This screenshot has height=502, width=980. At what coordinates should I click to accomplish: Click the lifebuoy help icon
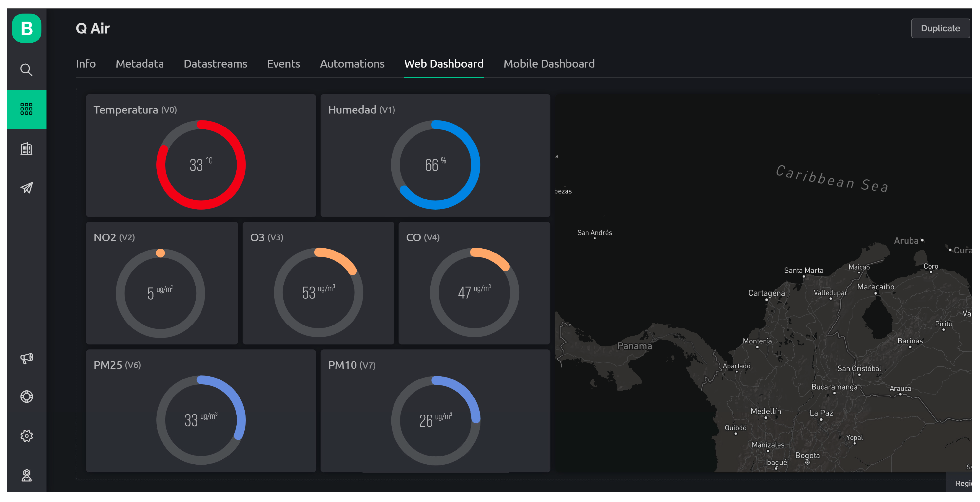[x=26, y=397]
